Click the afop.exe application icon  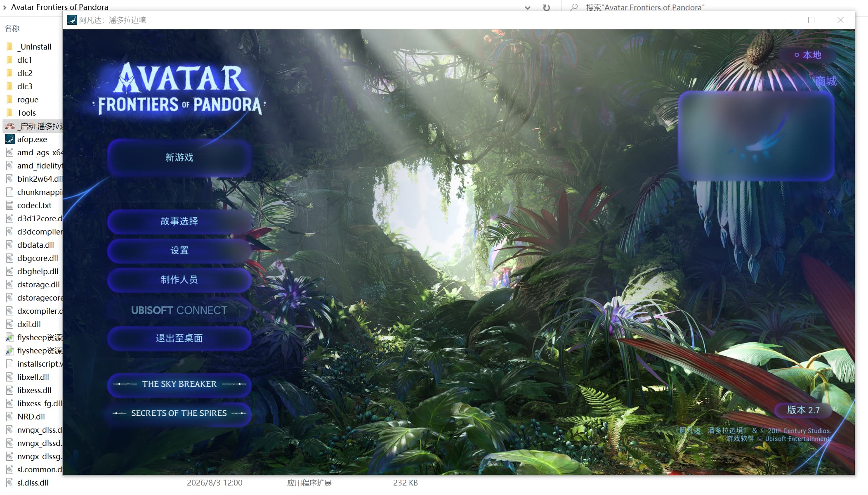10,139
